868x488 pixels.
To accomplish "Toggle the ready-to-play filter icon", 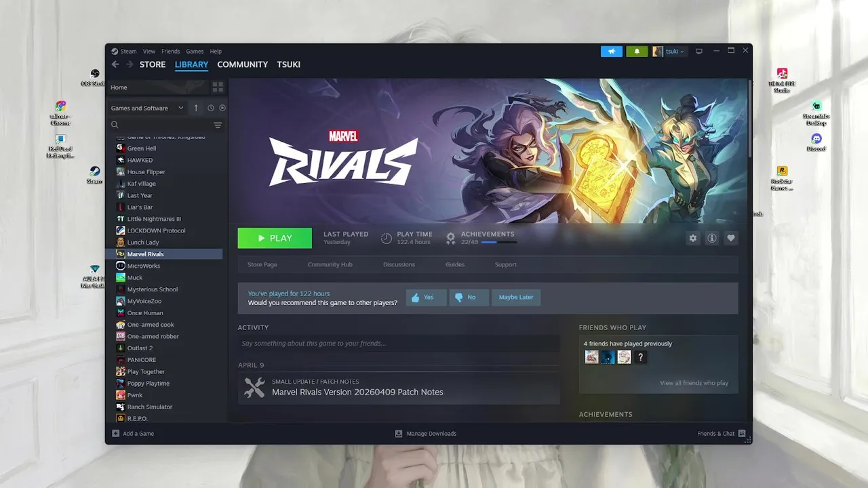I will click(222, 108).
